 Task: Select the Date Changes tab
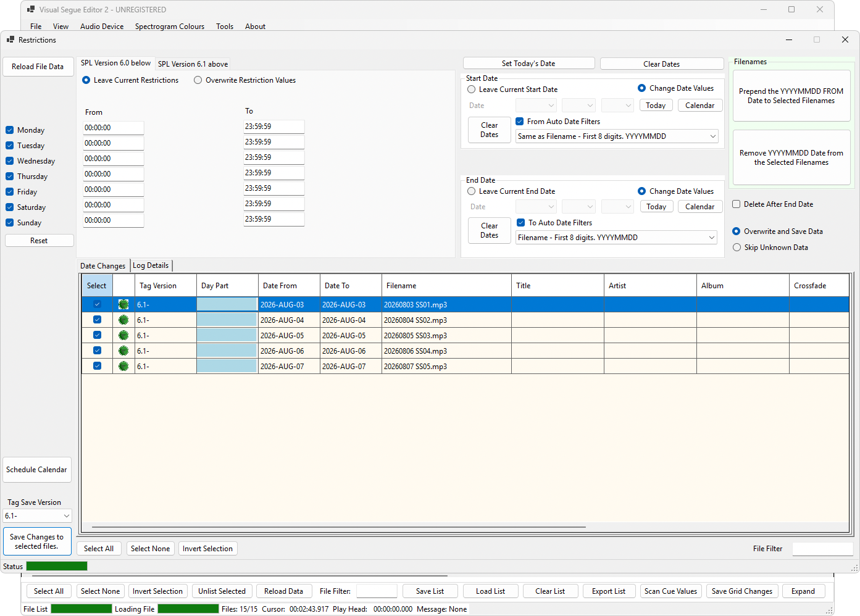(102, 266)
